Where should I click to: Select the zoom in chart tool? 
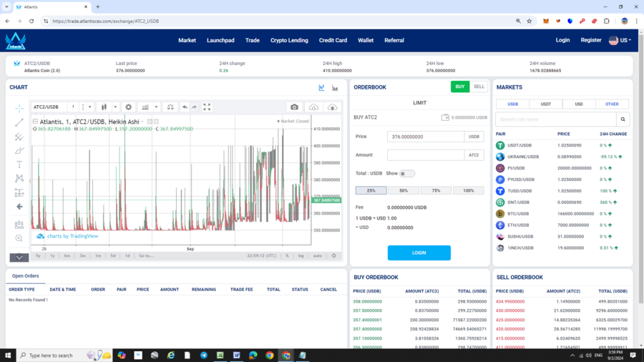[x=19, y=238]
